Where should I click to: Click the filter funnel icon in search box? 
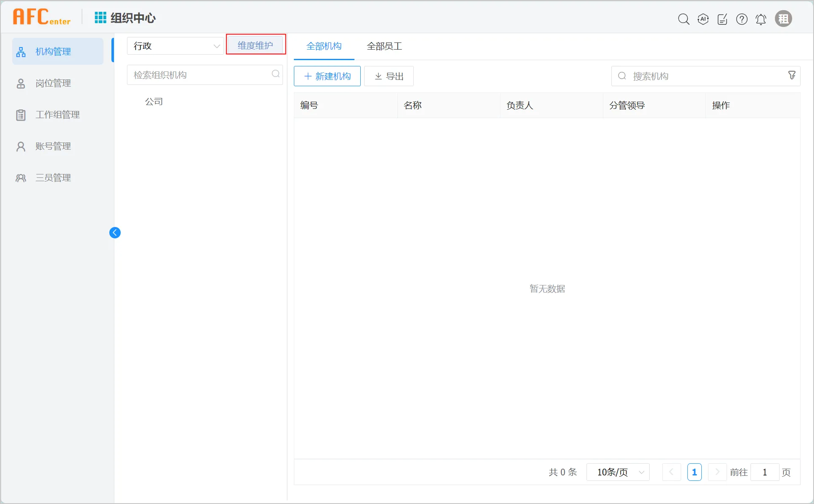[792, 75]
